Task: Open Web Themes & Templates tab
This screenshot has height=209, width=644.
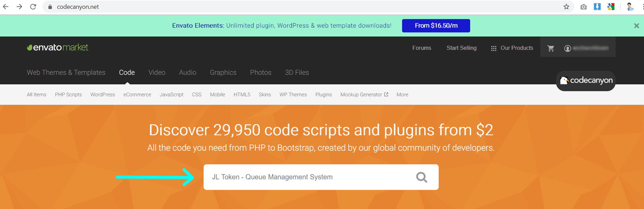Action: (66, 72)
